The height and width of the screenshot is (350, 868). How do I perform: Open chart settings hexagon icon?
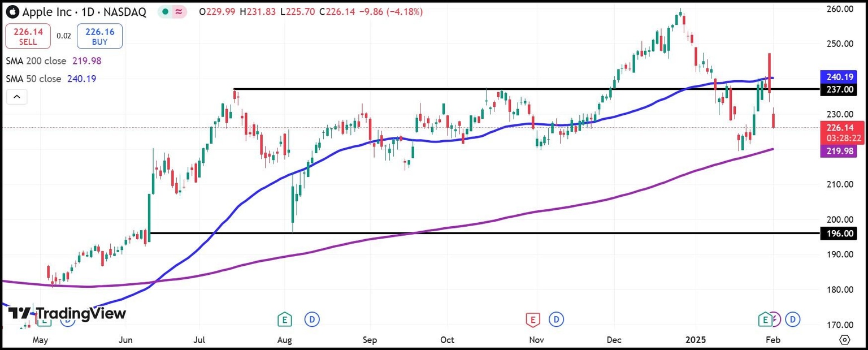[844, 340]
